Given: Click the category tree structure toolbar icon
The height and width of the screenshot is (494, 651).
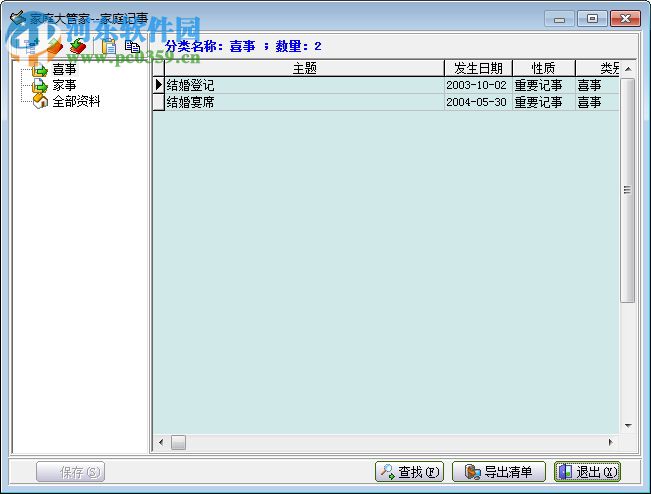Looking at the screenshot, I should [x=32, y=46].
